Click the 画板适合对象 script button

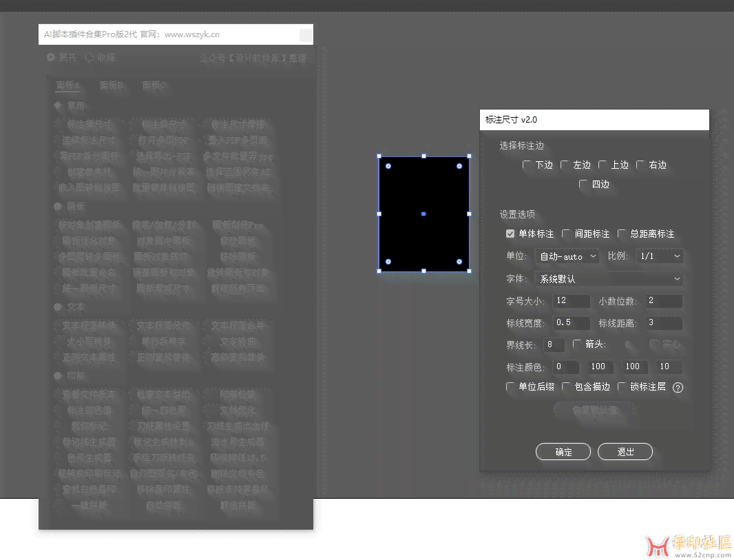pyautogui.click(x=89, y=241)
